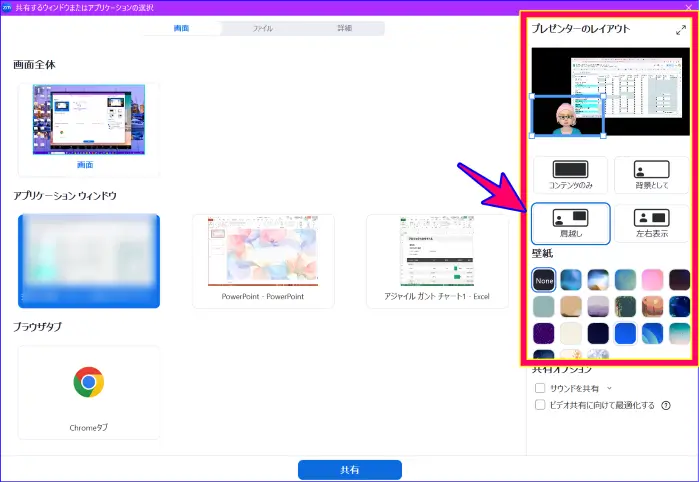Click the help icon beside ビデオ共有に向けて最適化する
The height and width of the screenshot is (482, 700).
[x=666, y=405]
